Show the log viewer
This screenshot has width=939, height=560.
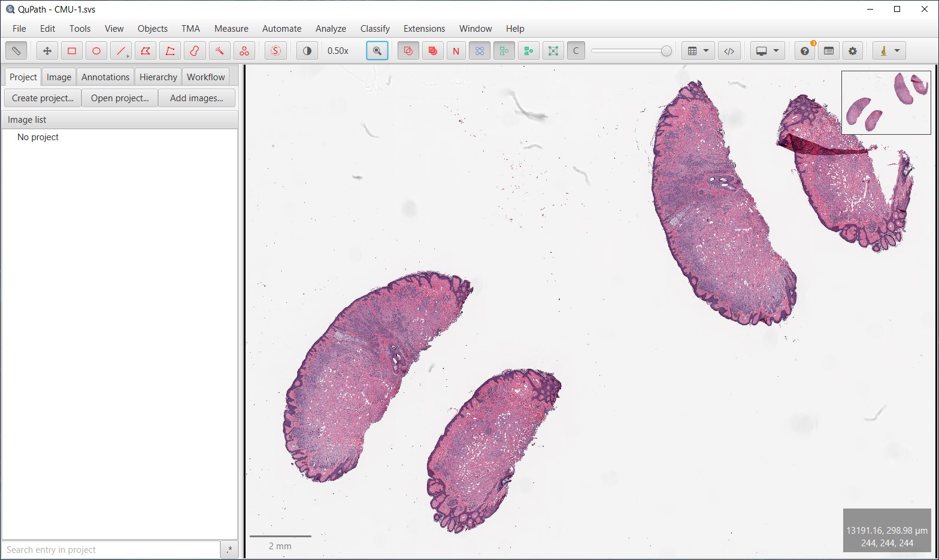pos(829,51)
